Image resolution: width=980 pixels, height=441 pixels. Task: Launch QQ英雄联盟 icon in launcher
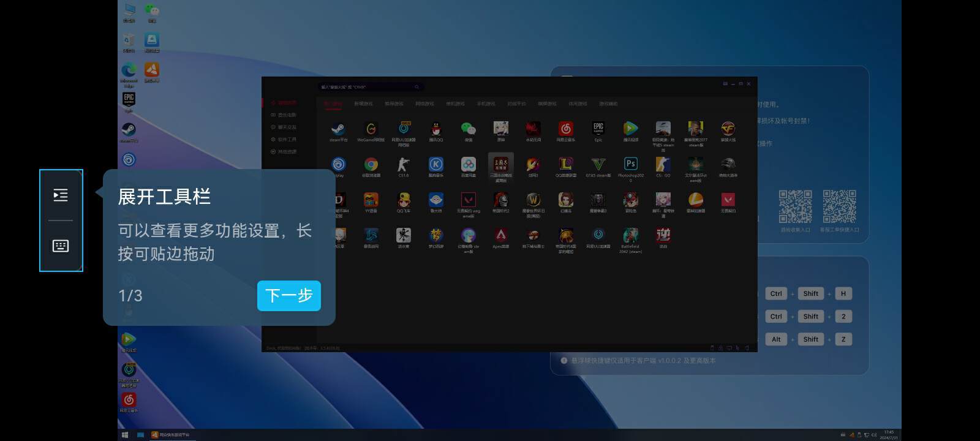566,164
